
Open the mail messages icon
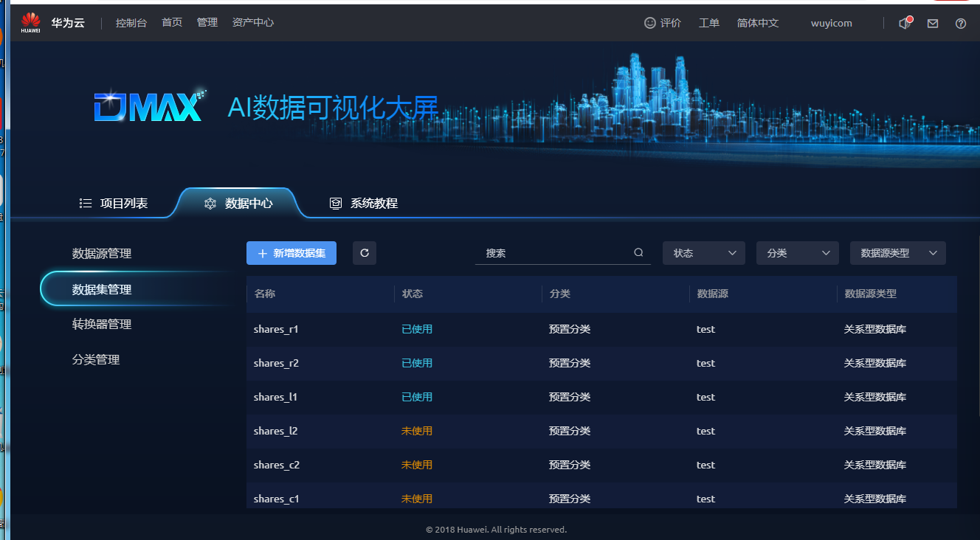point(933,23)
